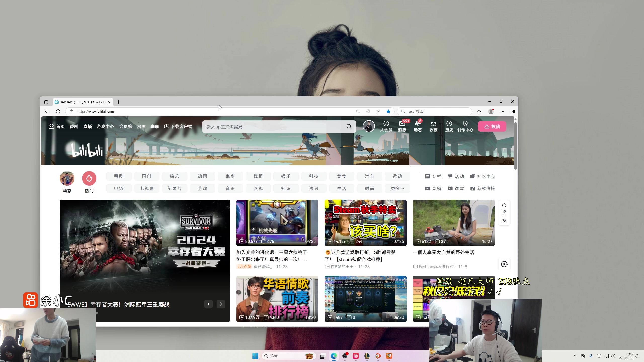The width and height of the screenshot is (644, 362).
Task: Open the Windows Start button
Action: coord(255,356)
